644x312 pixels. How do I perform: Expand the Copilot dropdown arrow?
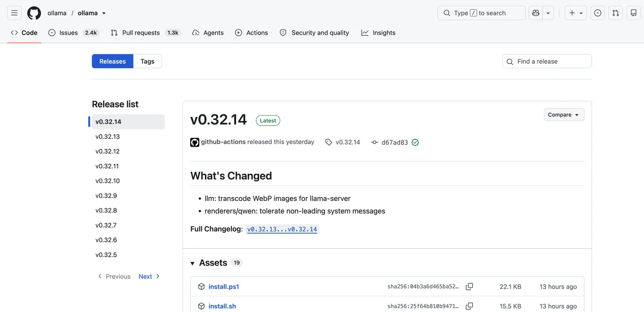[x=548, y=13]
